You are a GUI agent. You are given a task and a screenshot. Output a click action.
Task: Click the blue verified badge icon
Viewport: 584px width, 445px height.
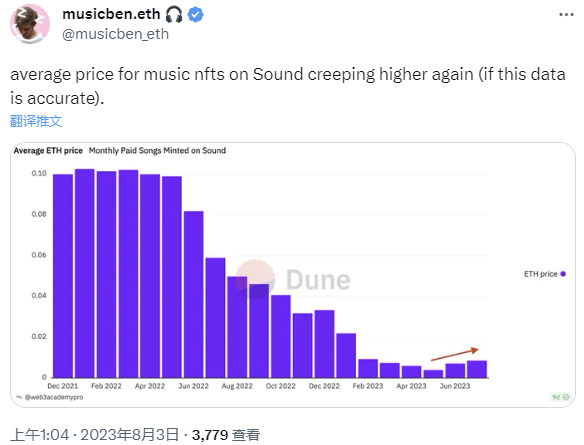(195, 15)
